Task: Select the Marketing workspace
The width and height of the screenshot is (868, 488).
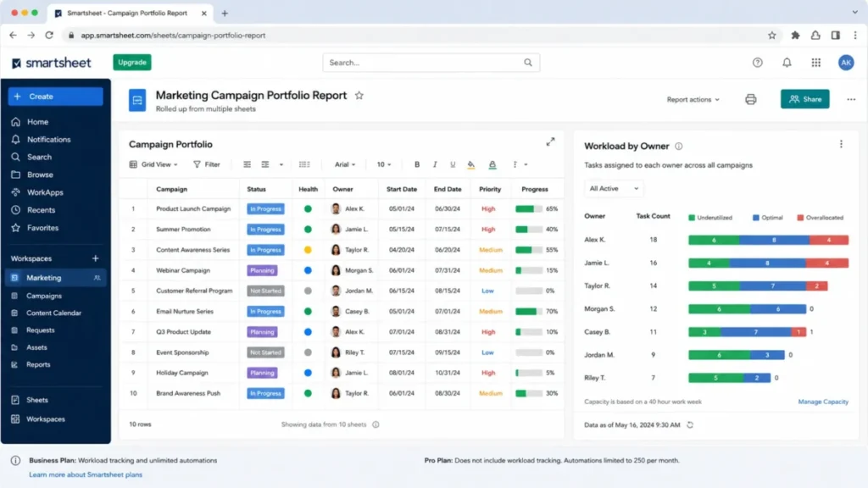Action: [x=55, y=278]
